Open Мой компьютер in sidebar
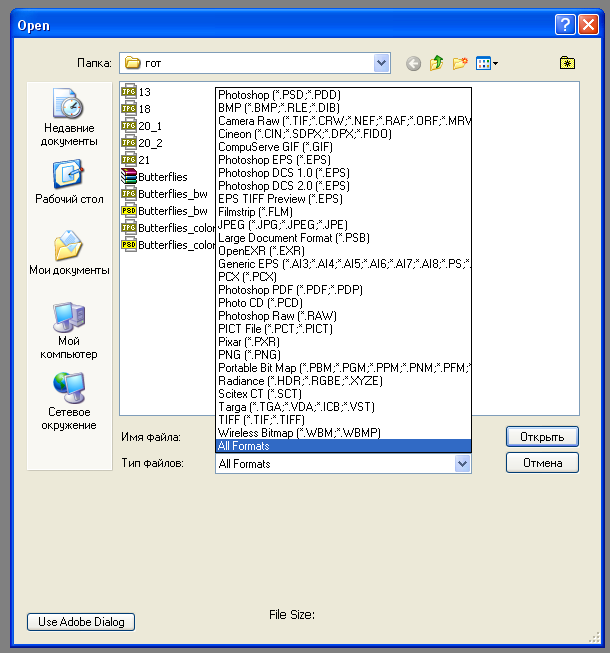The height and width of the screenshot is (653, 610). tap(69, 331)
